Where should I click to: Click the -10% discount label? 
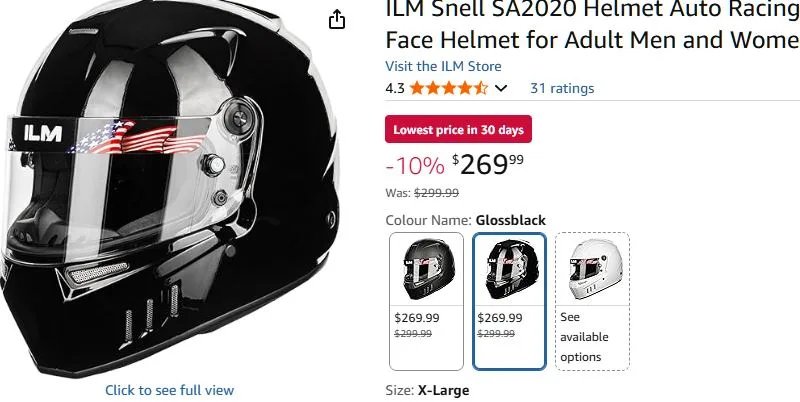pyautogui.click(x=415, y=165)
